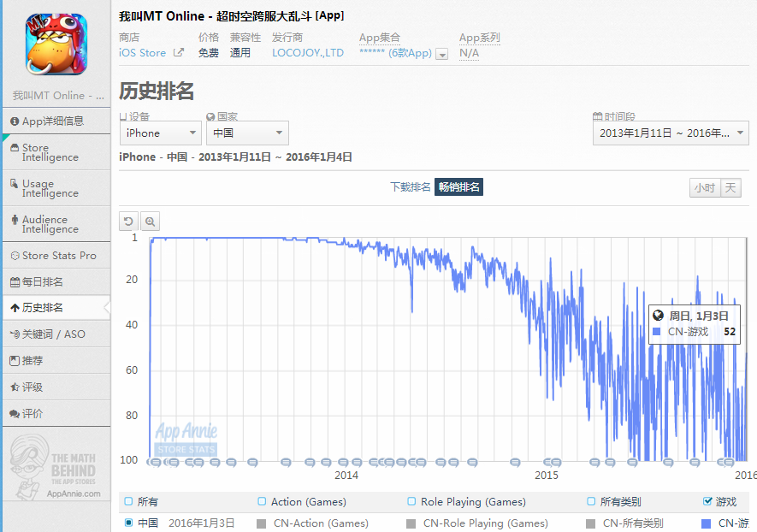Image resolution: width=757 pixels, height=532 pixels.
Task: Click the up arrow icon beside 历史排名
Action: [x=15, y=308]
